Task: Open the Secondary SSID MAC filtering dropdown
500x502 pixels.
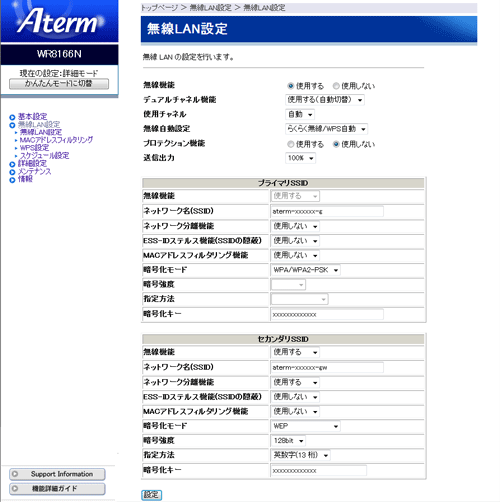Action: 295,412
